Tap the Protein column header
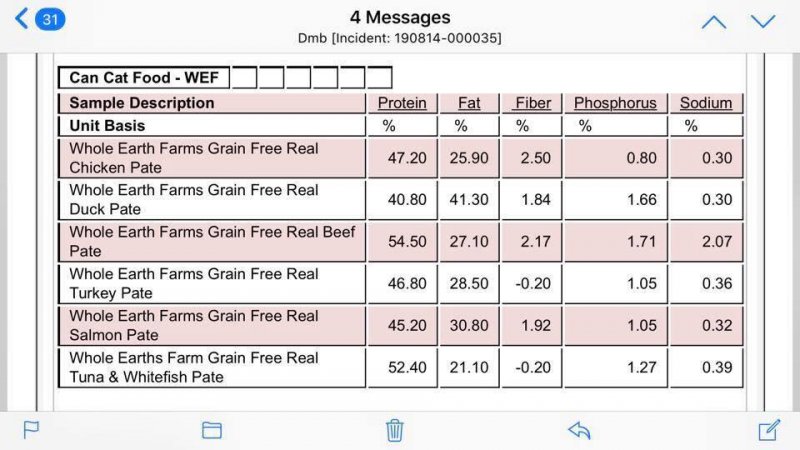The height and width of the screenshot is (450, 800). pyautogui.click(x=402, y=103)
